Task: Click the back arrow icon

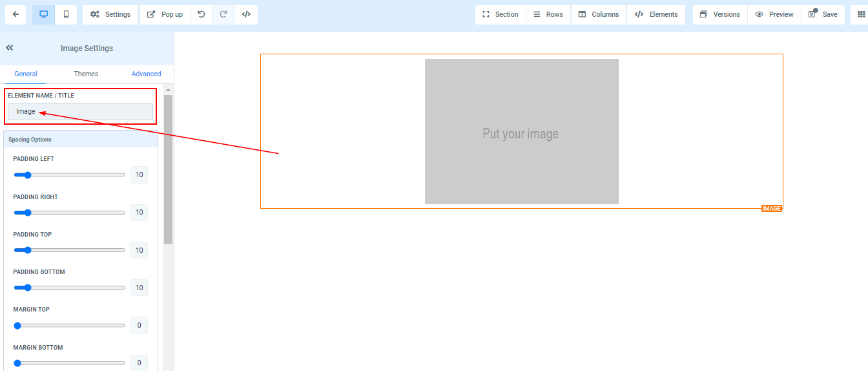Action: 15,14
